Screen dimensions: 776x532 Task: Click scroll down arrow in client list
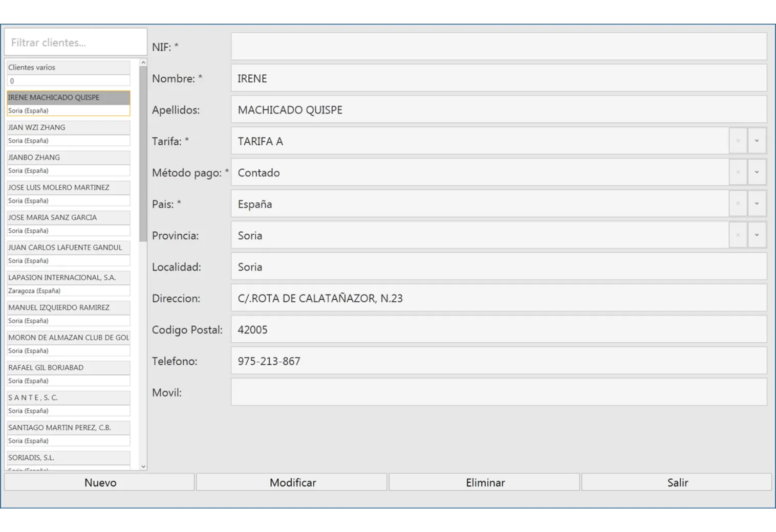point(143,467)
